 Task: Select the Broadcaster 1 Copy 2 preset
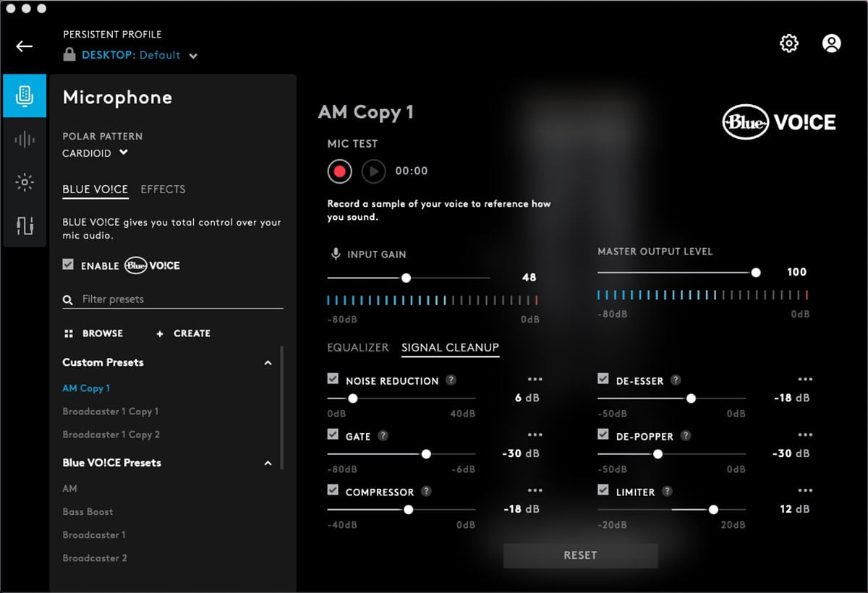(111, 435)
